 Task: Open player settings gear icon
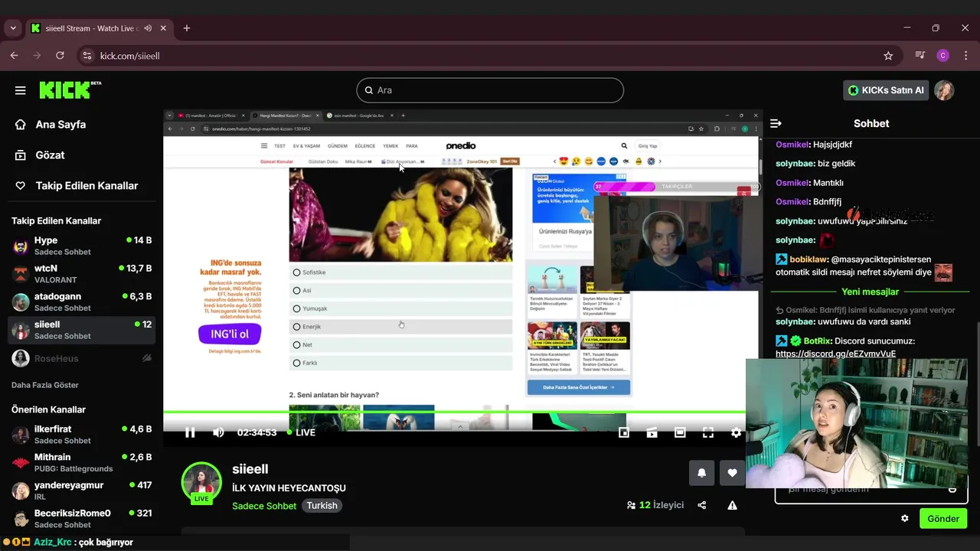736,432
